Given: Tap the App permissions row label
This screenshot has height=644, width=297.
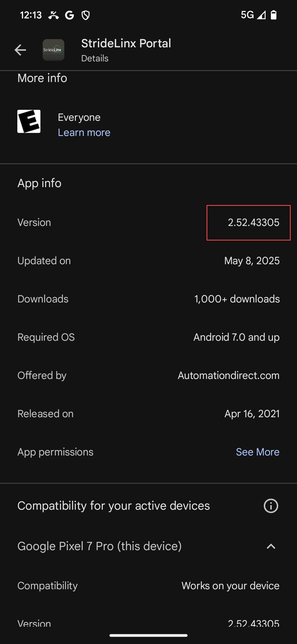Looking at the screenshot, I should point(56,452).
